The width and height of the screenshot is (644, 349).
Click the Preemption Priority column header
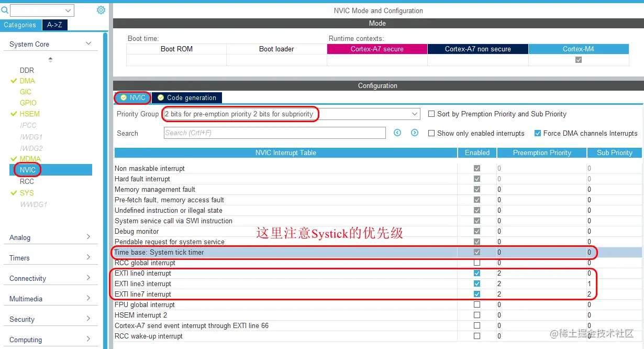(542, 152)
